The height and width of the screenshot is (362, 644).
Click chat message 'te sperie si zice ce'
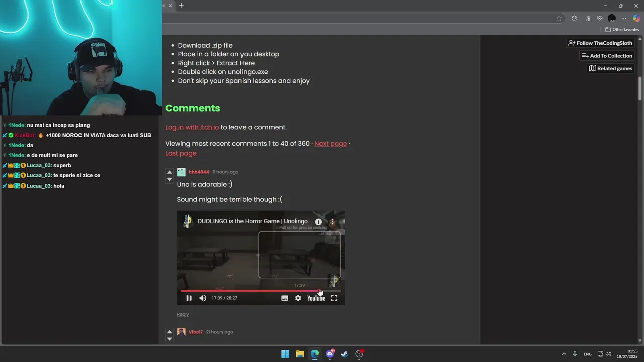[76, 175]
